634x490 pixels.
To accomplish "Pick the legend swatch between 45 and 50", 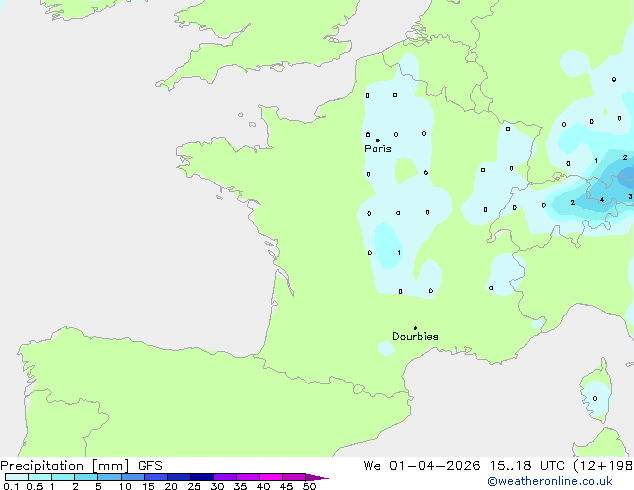I will (x=294, y=478).
